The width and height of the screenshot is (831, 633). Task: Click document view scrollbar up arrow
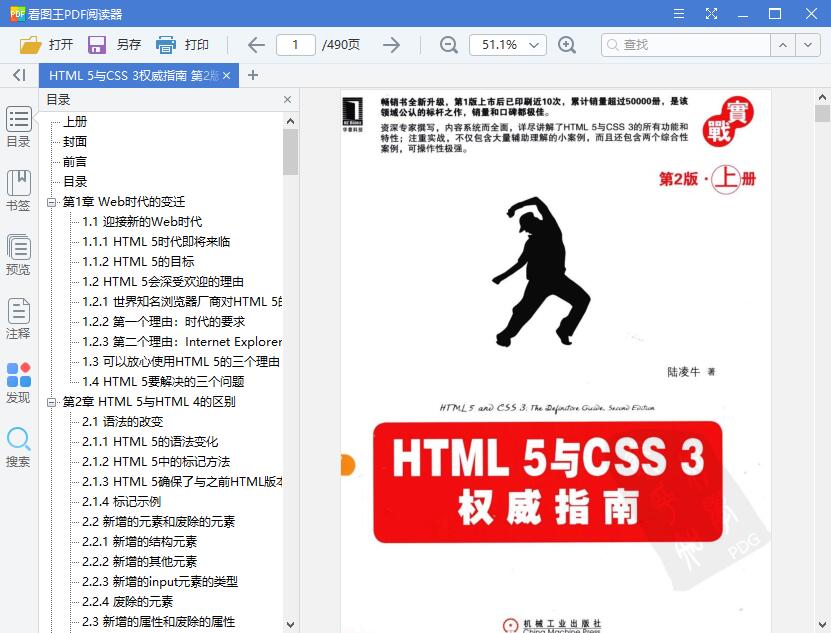pyautogui.click(x=822, y=98)
